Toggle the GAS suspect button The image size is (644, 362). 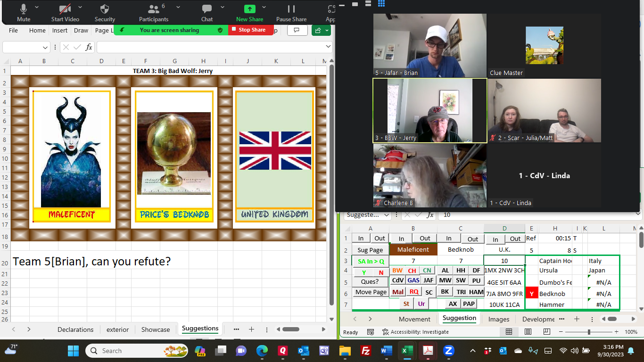[x=413, y=280]
